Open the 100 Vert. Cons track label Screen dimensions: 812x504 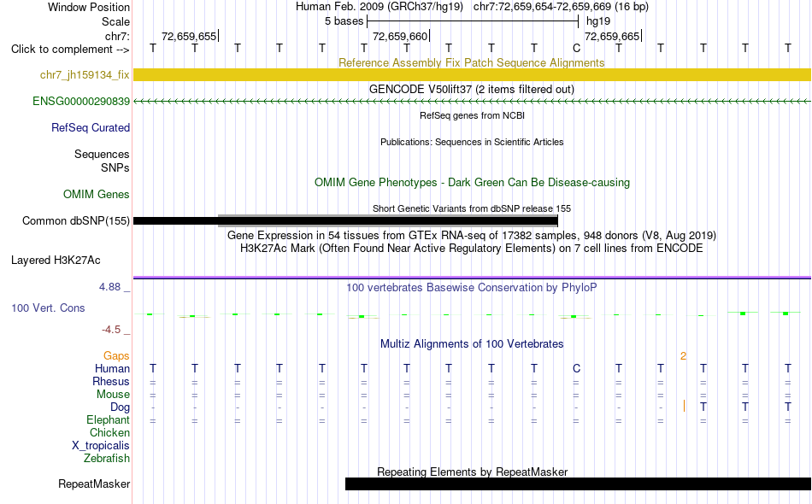point(48,308)
